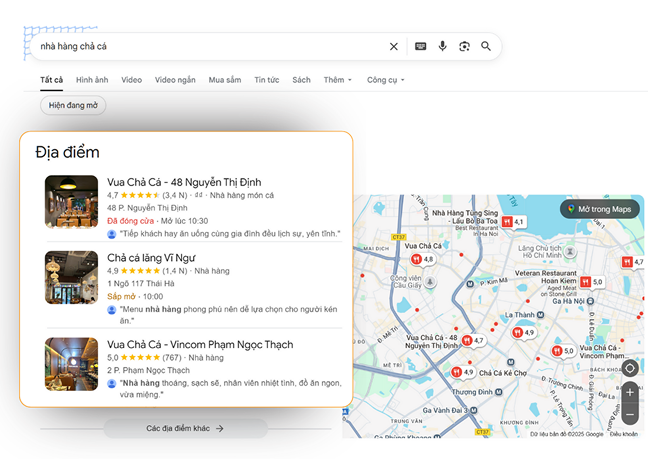The width and height of the screenshot is (648, 469).
Task: Click the address 1 Ngõ 117 Thái Hà
Action: 141,283
